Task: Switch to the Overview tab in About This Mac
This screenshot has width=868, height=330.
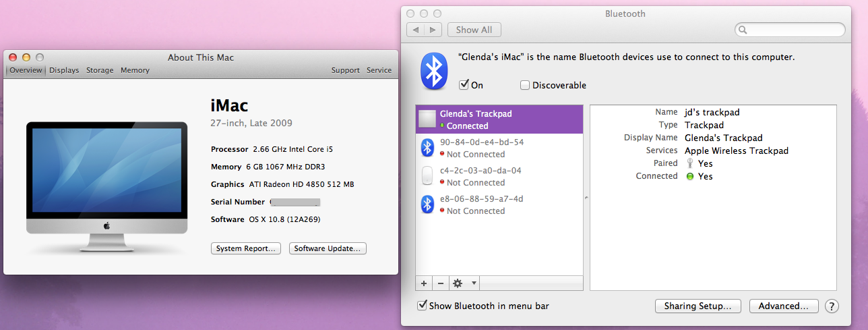Action: (26, 70)
